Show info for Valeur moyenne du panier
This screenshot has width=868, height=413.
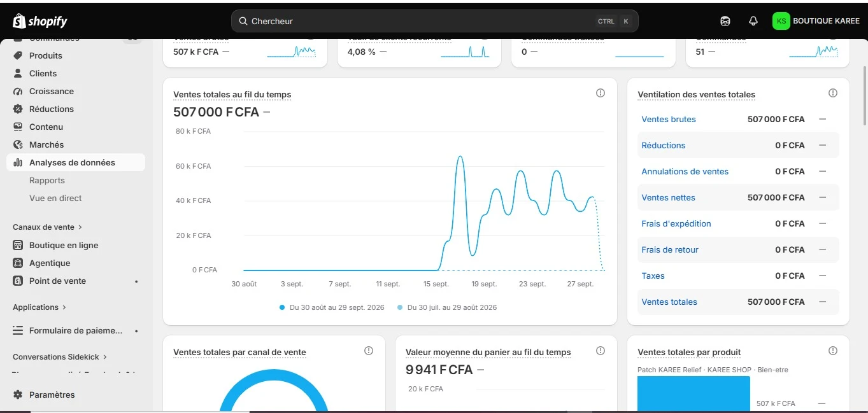[601, 351]
